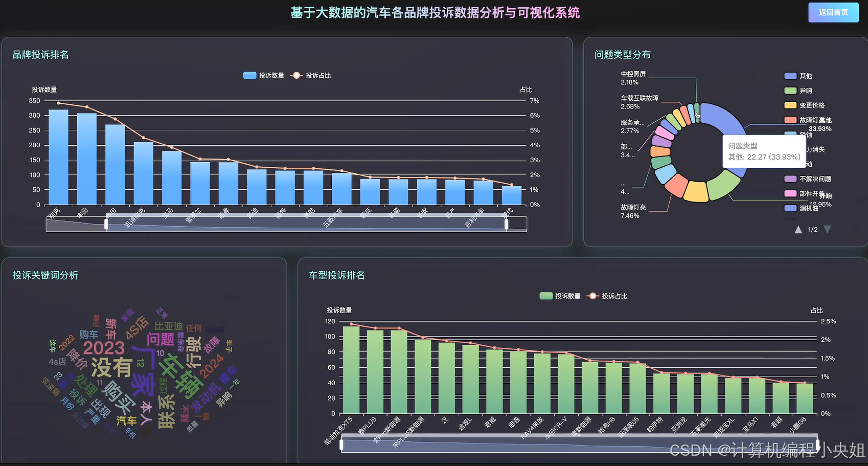Screen dimensions: 868x466
Task: Click the 1/2 legend page indicator
Action: tap(813, 230)
